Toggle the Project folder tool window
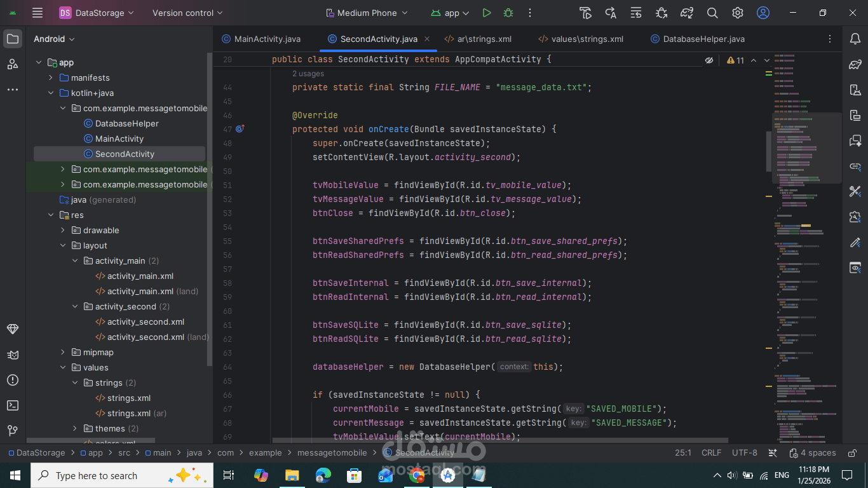Viewport: 868px width, 488px height. pos(13,39)
